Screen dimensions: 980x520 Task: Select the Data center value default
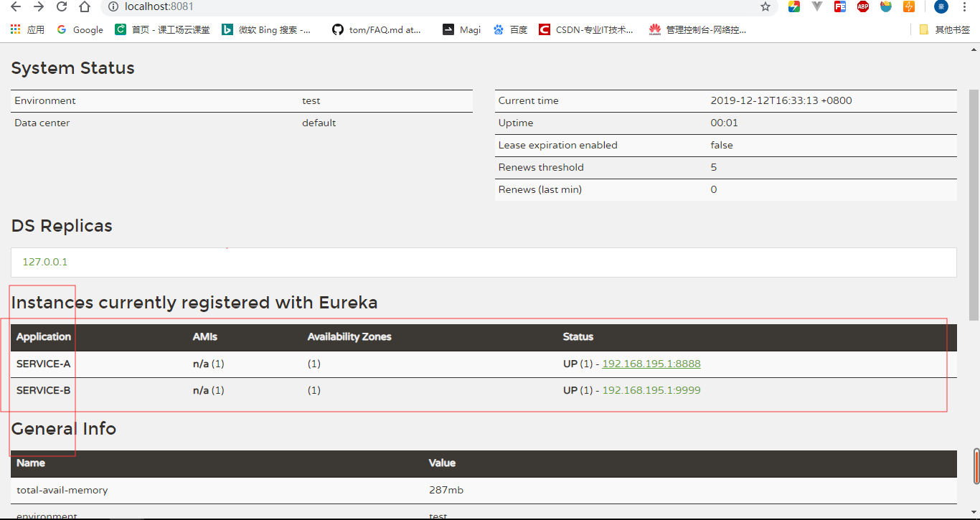coord(319,123)
